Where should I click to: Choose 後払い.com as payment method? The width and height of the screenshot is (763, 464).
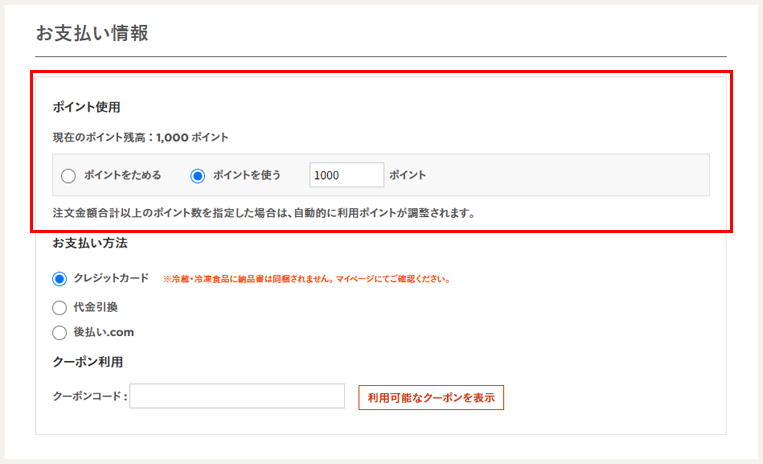[x=59, y=333]
